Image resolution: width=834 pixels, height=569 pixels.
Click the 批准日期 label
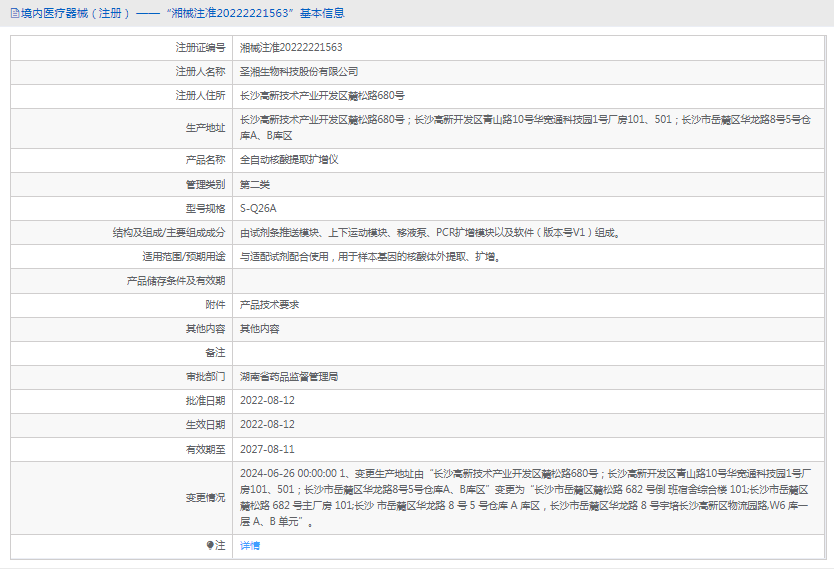(205, 400)
